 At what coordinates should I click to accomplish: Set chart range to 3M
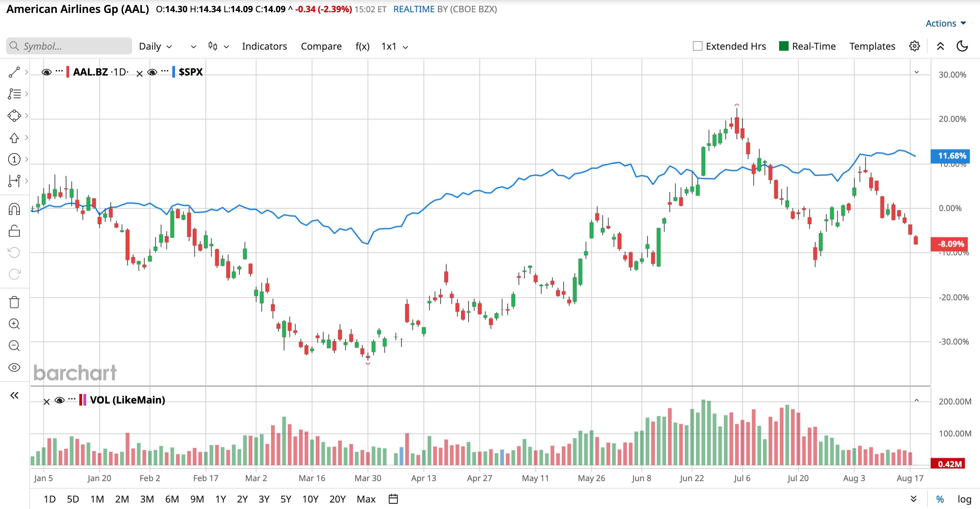(147, 499)
